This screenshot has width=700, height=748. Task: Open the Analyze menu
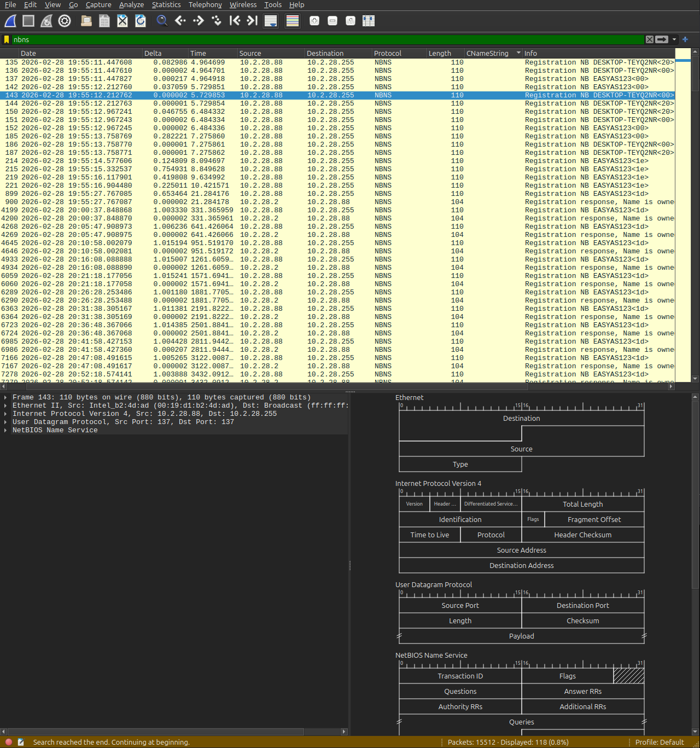coord(131,5)
